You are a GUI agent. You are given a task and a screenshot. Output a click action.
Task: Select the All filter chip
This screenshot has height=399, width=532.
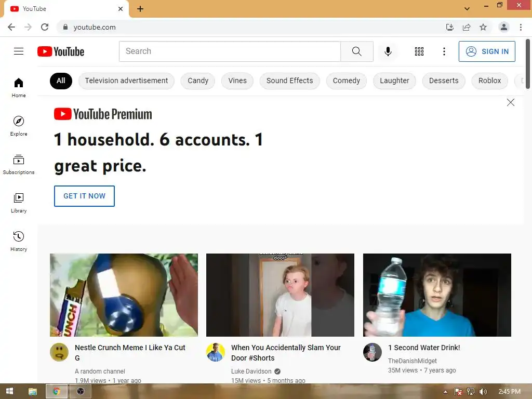[x=61, y=81]
